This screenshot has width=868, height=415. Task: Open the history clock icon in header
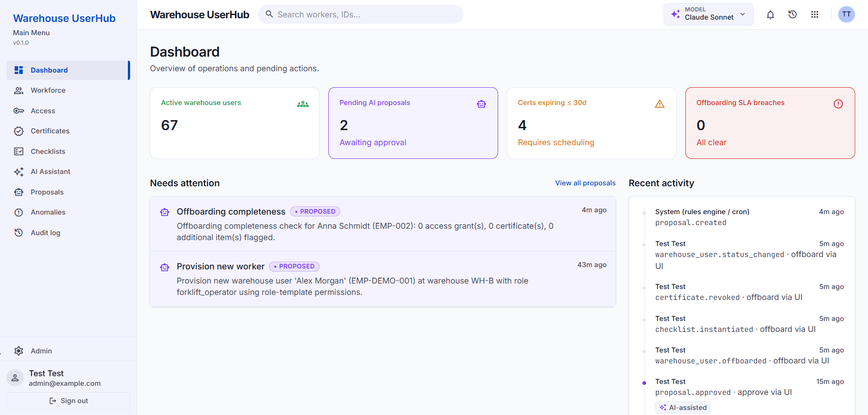pyautogui.click(x=793, y=15)
